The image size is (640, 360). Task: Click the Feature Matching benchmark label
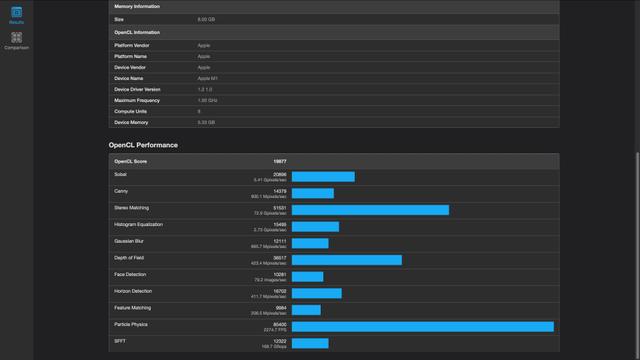tap(133, 308)
